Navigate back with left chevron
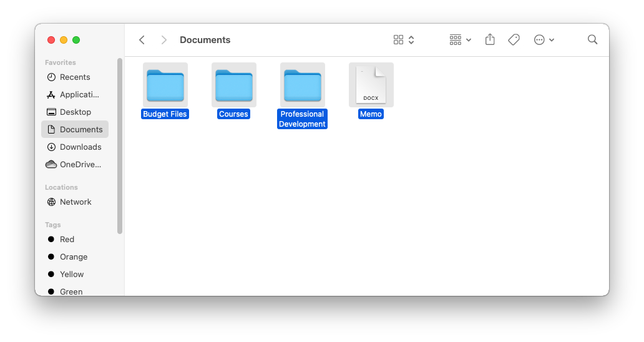 (142, 40)
